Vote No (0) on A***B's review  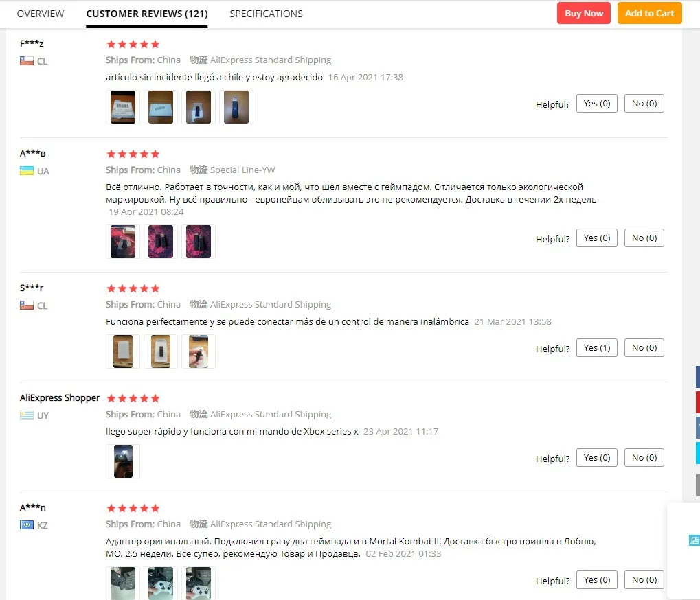point(644,238)
